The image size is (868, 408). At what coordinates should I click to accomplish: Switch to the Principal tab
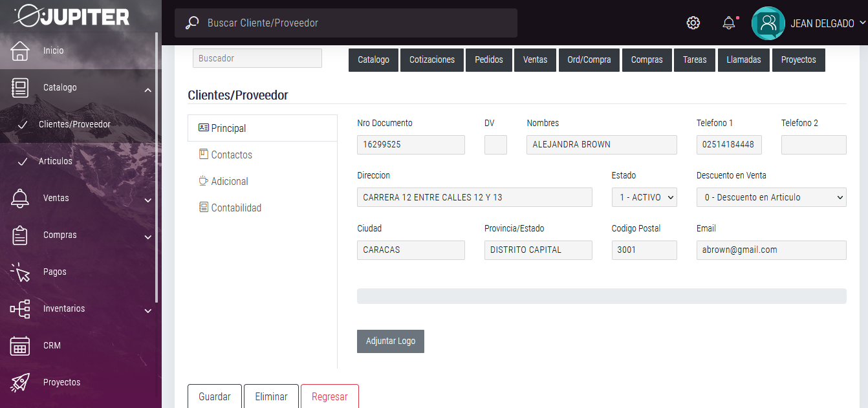pos(262,128)
